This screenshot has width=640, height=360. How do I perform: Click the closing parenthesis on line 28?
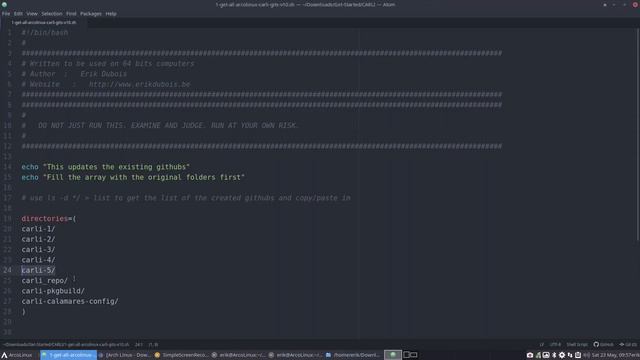(24, 312)
